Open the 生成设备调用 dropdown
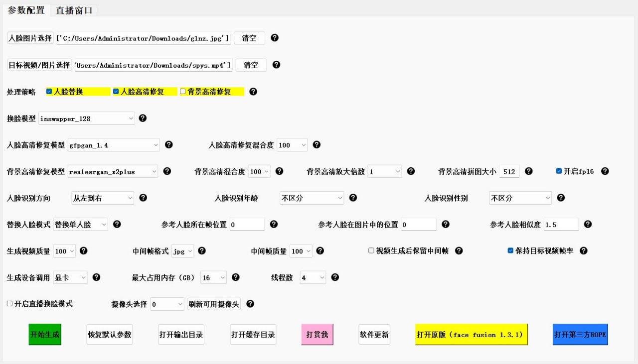The height and width of the screenshot is (364, 638). (x=70, y=278)
